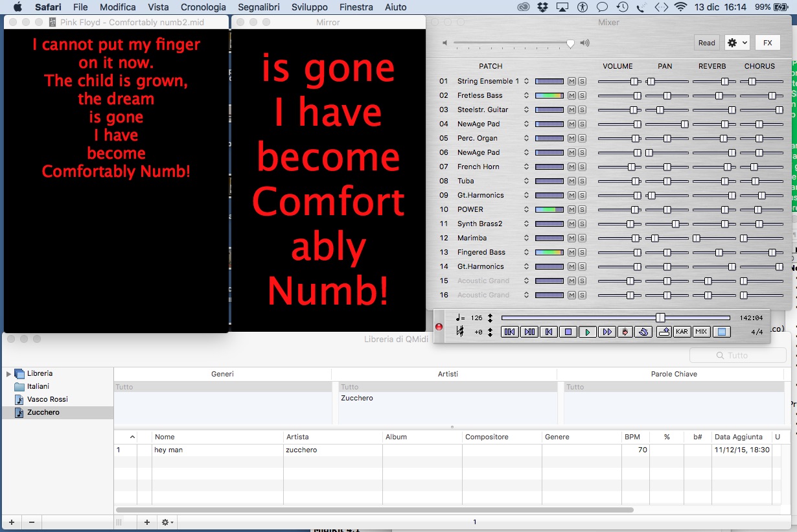Image resolution: width=797 pixels, height=532 pixels.
Task: Click the FX button in Mixer
Action: tap(767, 43)
